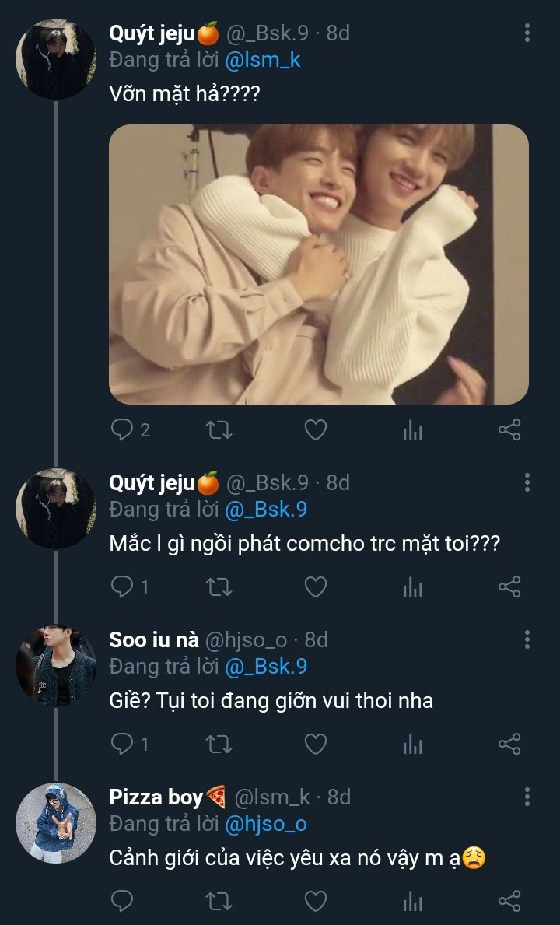Open Soo iu nà's profile name
Screen dimensions: 560x925
(154, 639)
